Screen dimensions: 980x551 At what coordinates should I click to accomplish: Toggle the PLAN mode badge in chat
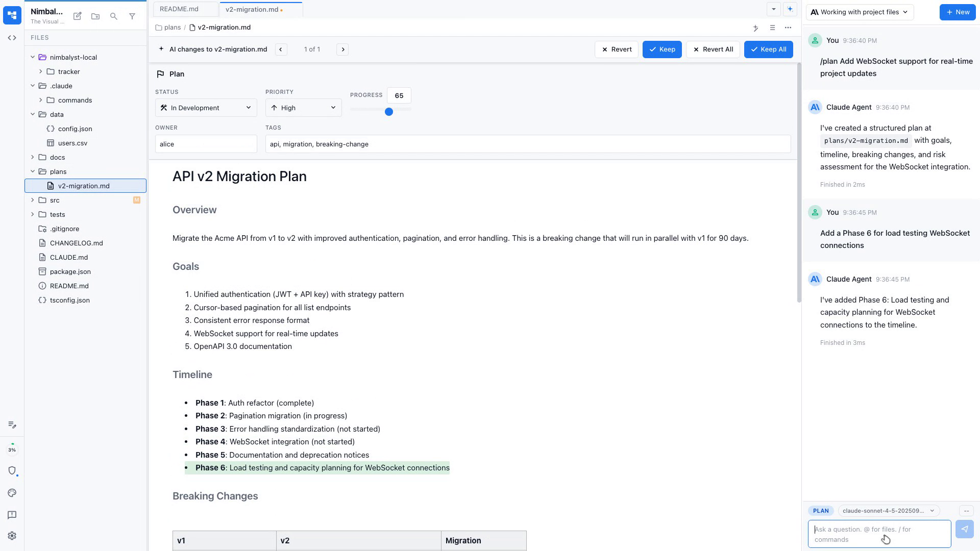pyautogui.click(x=821, y=511)
